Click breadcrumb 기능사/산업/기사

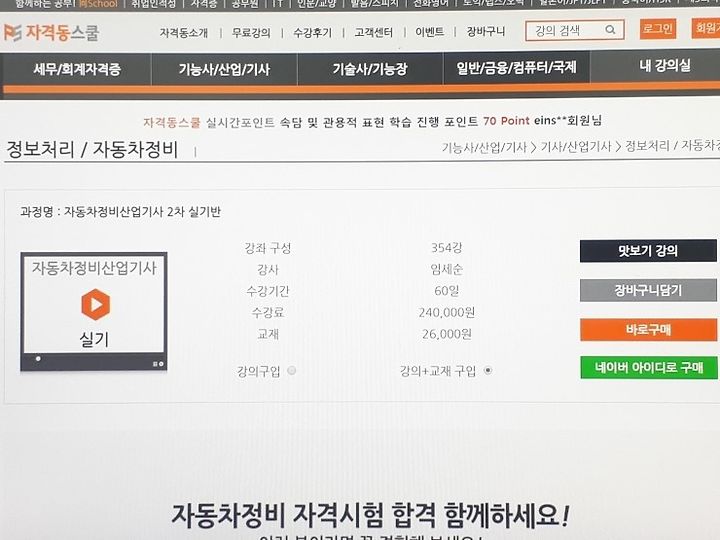[484, 147]
